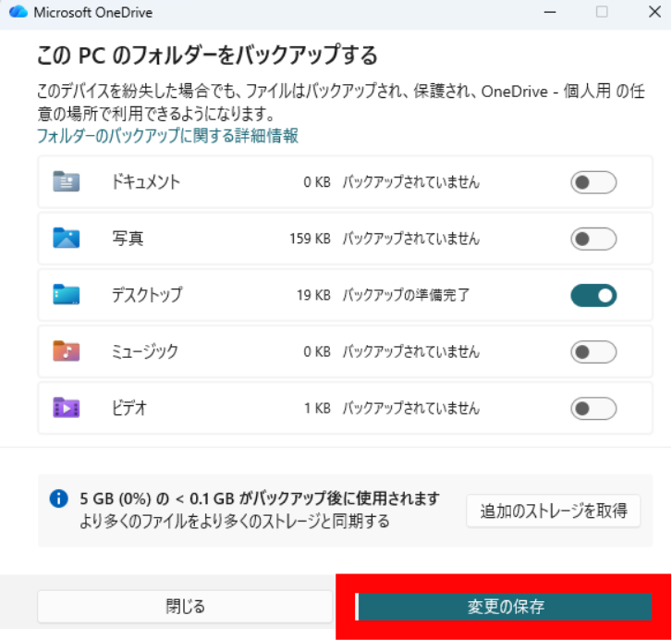Click 追加のストレージを取得 button
Image resolution: width=672 pixels, height=640 pixels.
(x=554, y=511)
